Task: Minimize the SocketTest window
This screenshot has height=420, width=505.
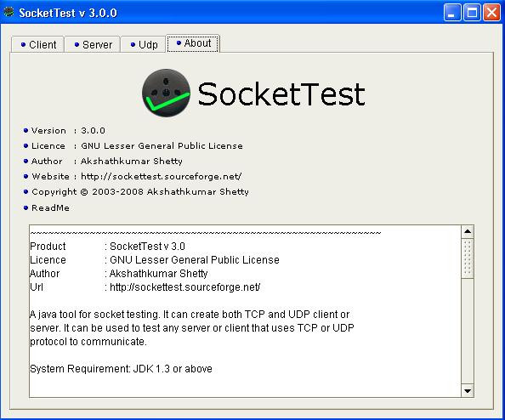Action: tap(451, 13)
